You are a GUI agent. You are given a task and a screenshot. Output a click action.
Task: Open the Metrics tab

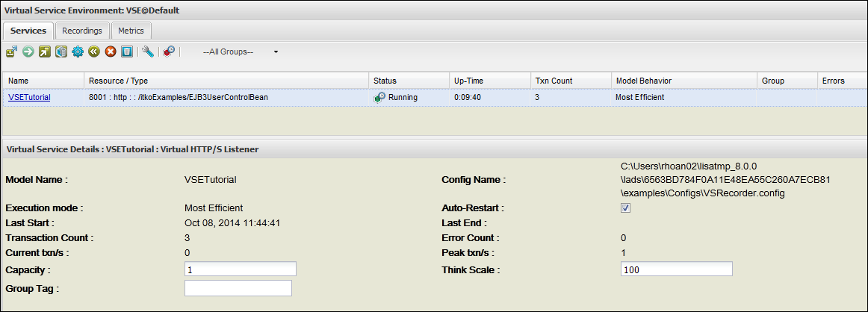[131, 31]
